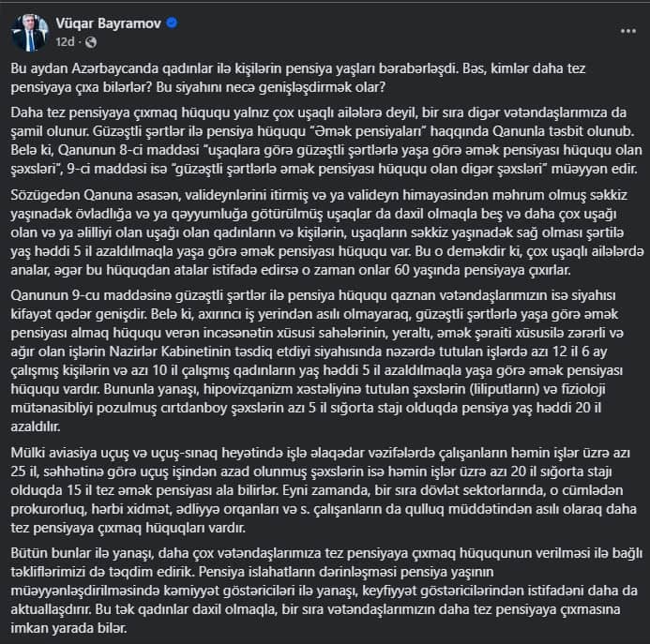Click the question "Bu siyahını necə genişləşdirmək olar?"
650x644 pixels.
point(271,87)
